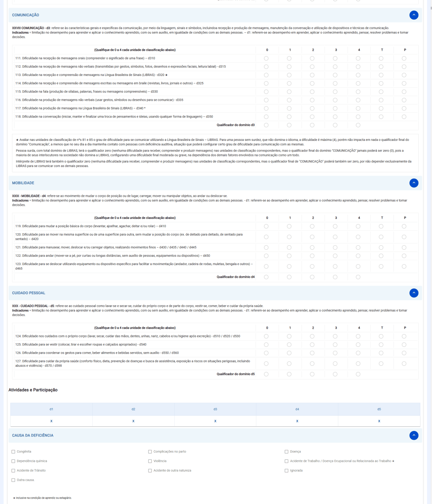The height and width of the screenshot is (504, 432).
Task: Rate item 126 eating and drinking as 1
Action: (x=289, y=353)
